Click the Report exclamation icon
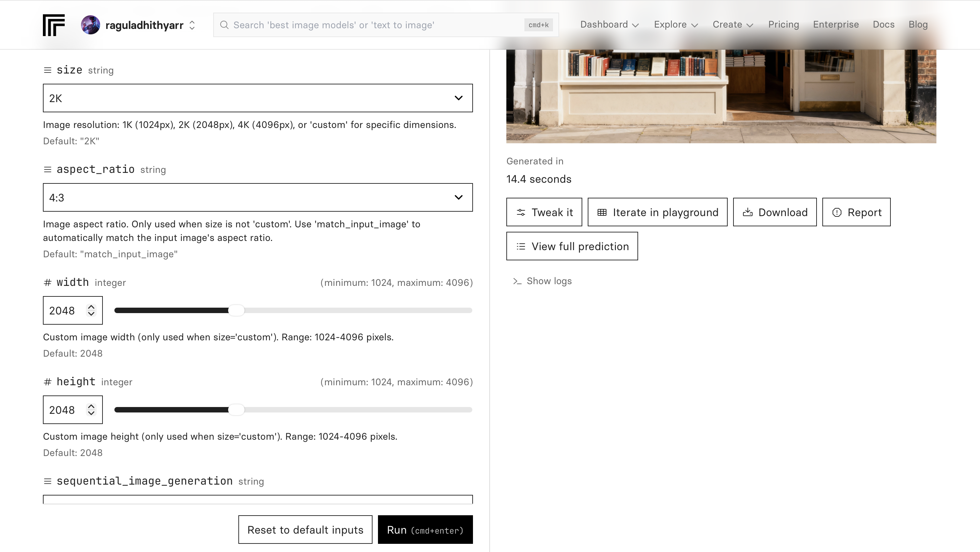The height and width of the screenshot is (552, 980). click(837, 212)
